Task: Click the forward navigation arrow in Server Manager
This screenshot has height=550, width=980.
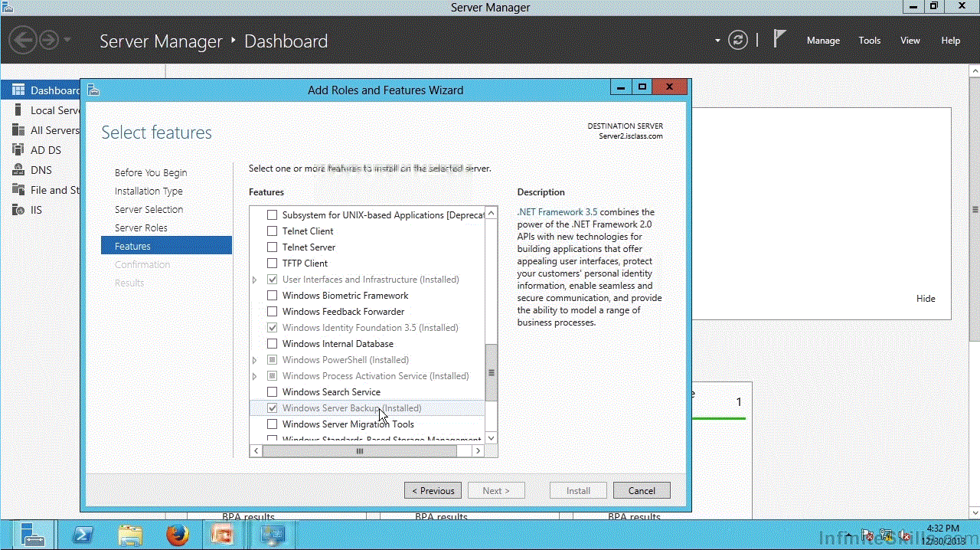Action: [x=49, y=40]
